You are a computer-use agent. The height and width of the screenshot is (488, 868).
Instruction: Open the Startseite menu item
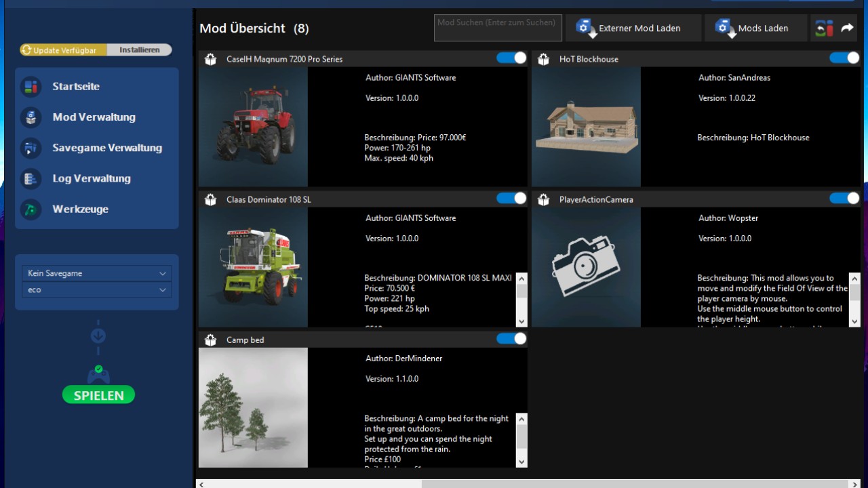click(76, 87)
